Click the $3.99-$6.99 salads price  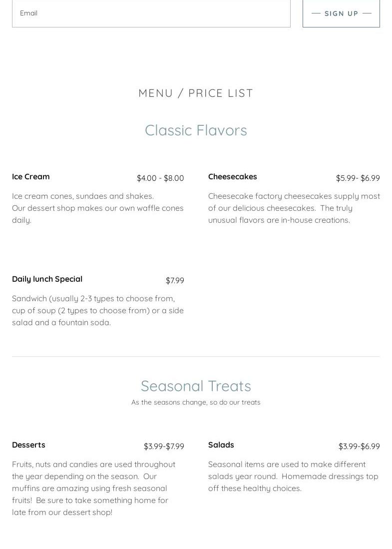[x=359, y=447]
